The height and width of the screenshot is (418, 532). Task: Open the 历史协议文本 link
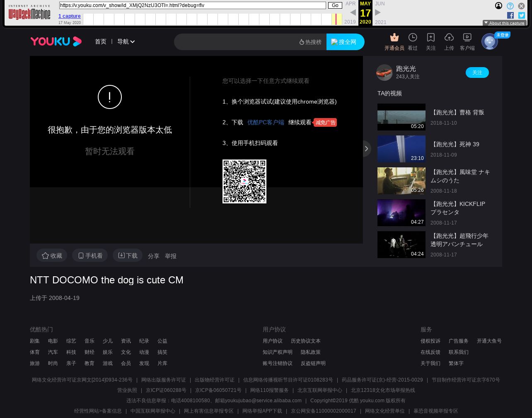coord(306,341)
